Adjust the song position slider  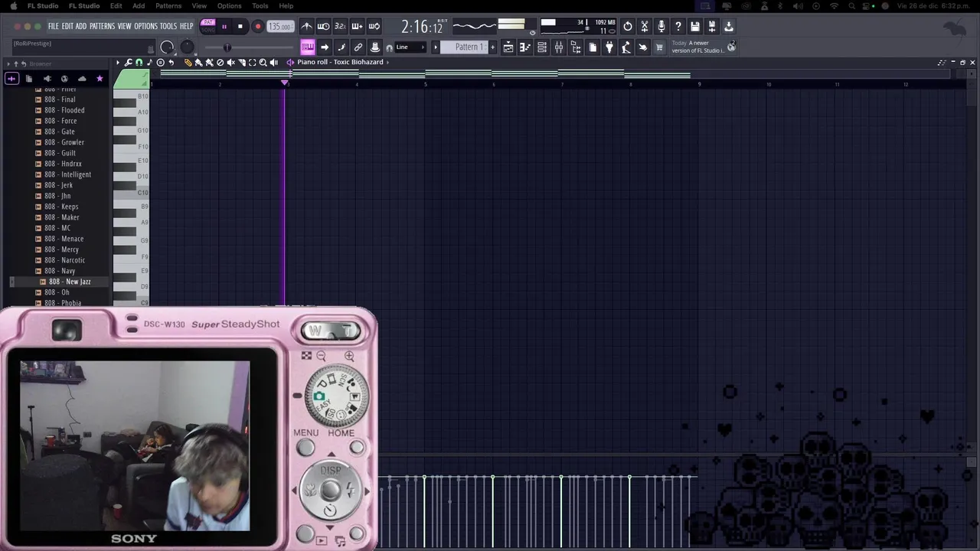[249, 47]
